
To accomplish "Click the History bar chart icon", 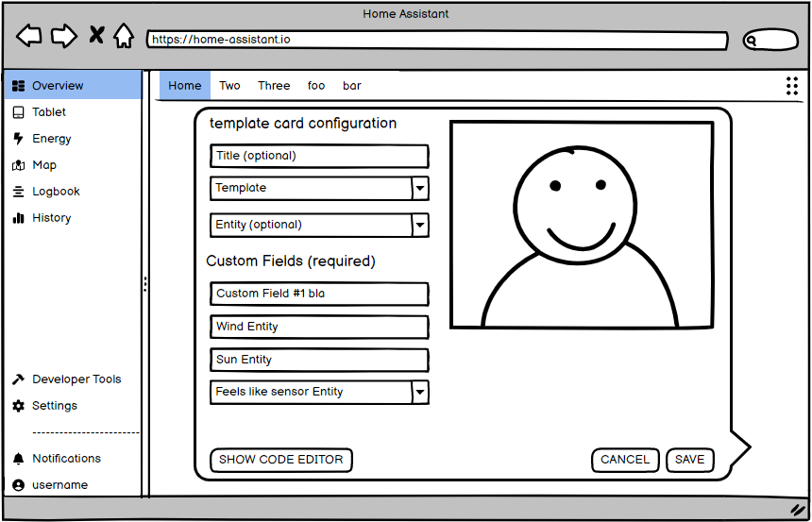I will (x=18, y=218).
